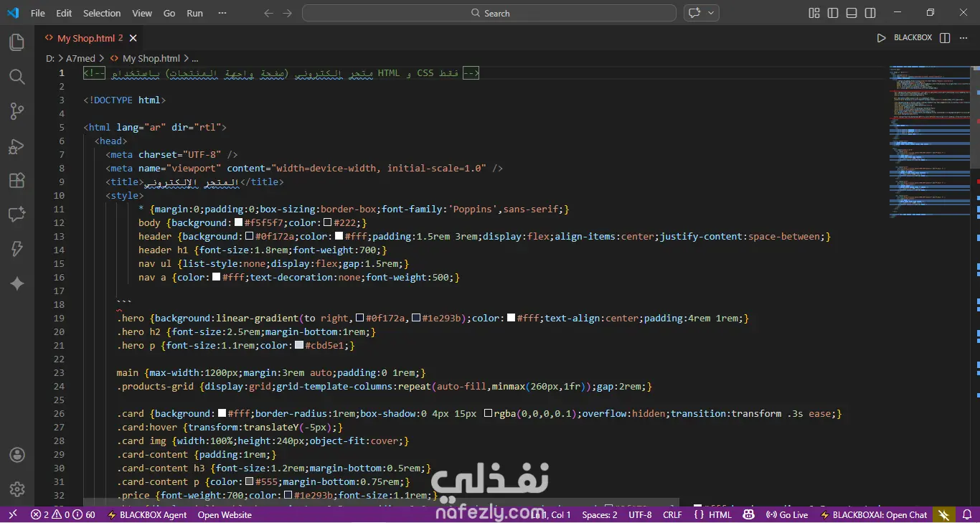Open the Extensions view
980x523 pixels.
point(17,181)
